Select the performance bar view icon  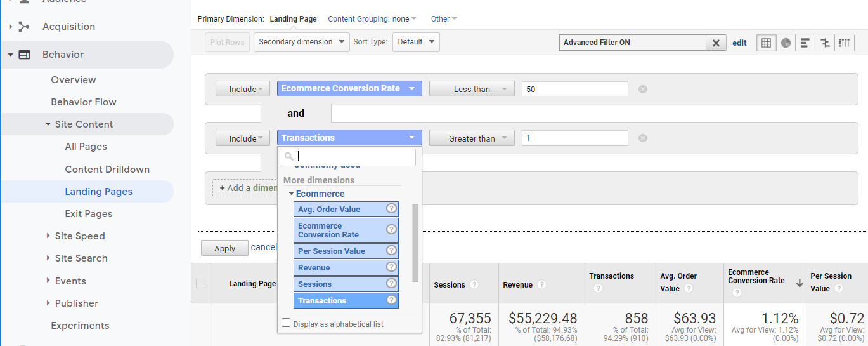pos(805,43)
